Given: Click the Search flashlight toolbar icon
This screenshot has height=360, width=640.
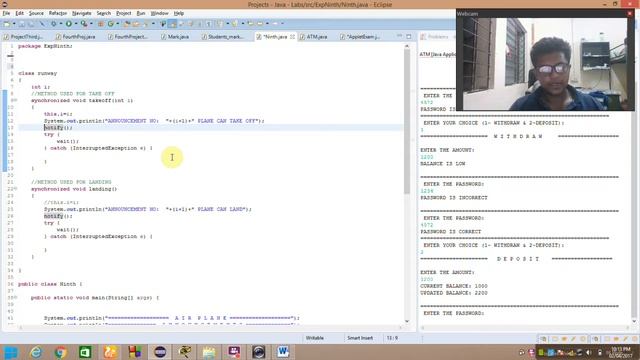Looking at the screenshot, I should point(146,24).
